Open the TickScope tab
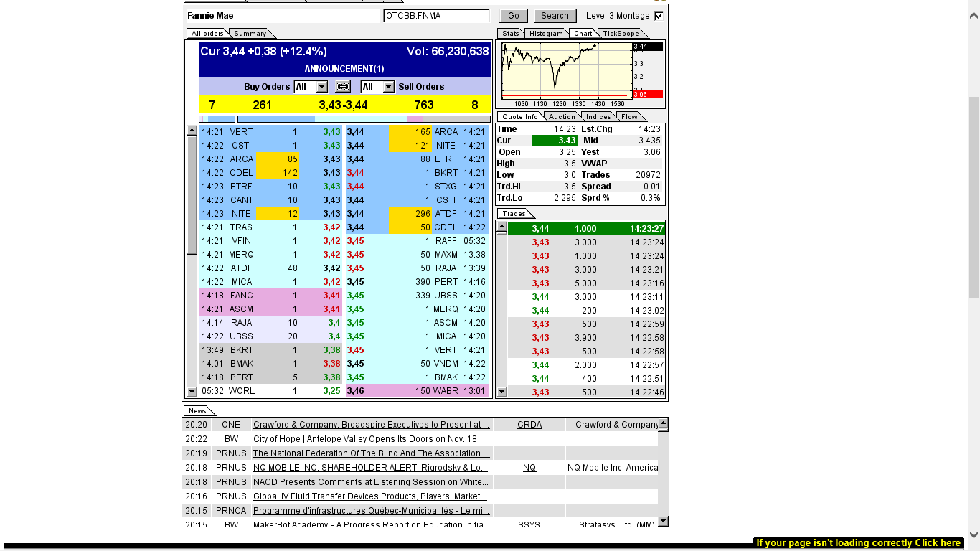980x551 pixels. tap(621, 34)
